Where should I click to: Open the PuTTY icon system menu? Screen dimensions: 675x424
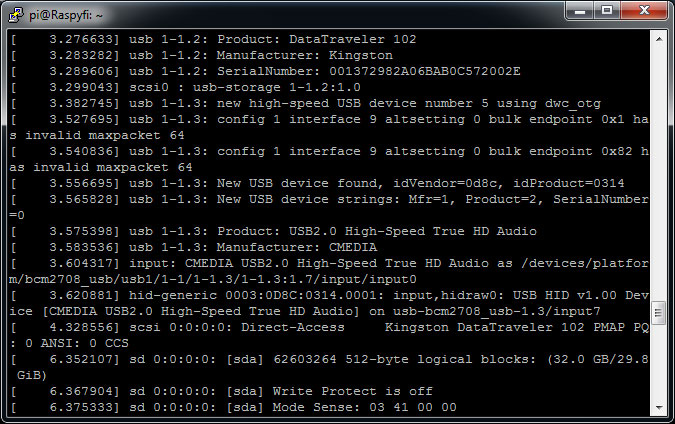(x=16, y=15)
